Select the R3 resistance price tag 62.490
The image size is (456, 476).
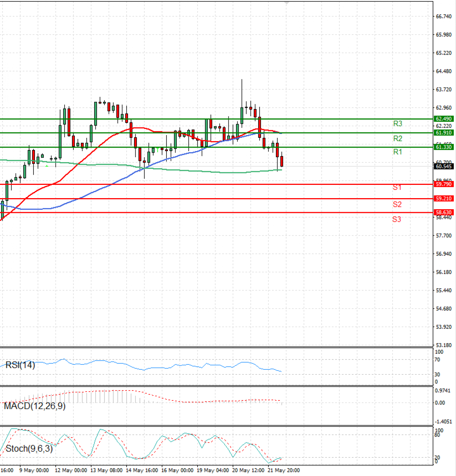coord(444,119)
